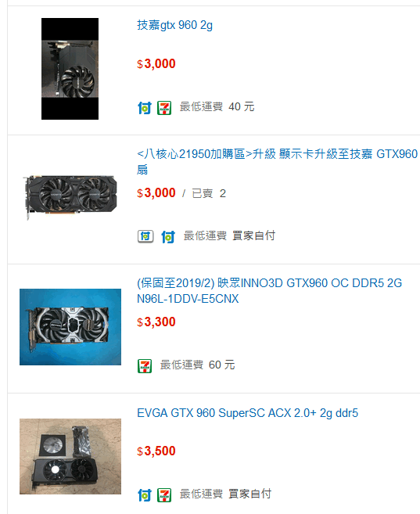Viewport: 420px width, 514px height.
Task: Open the 技嘉gtx 960 2g listing title
Action: click(174, 25)
